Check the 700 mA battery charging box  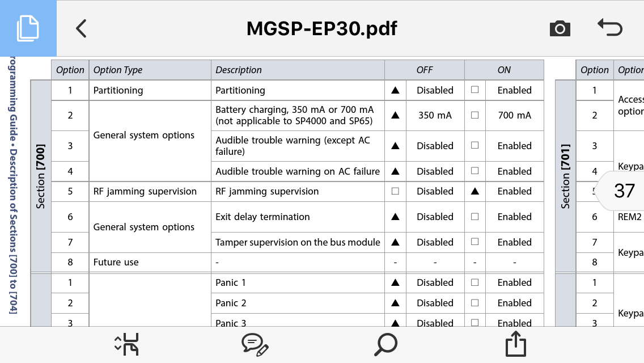coord(475,115)
